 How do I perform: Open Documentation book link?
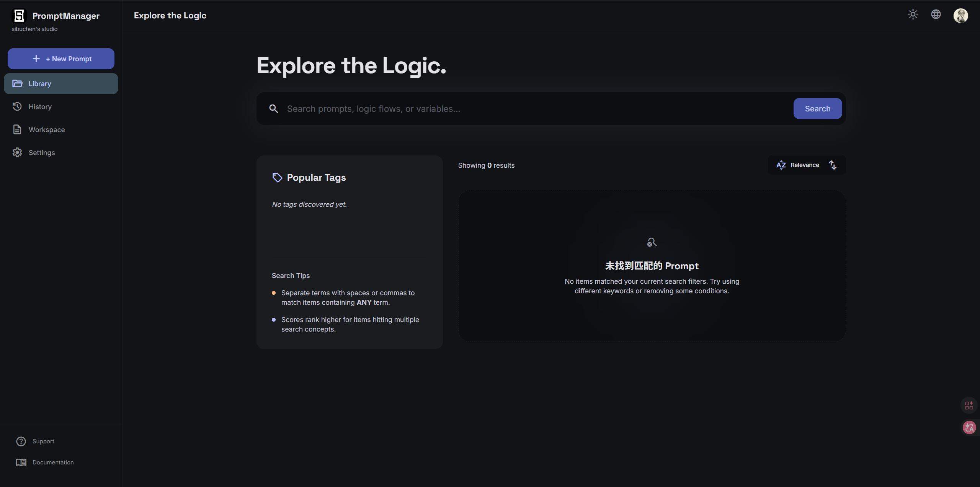pyautogui.click(x=53, y=462)
